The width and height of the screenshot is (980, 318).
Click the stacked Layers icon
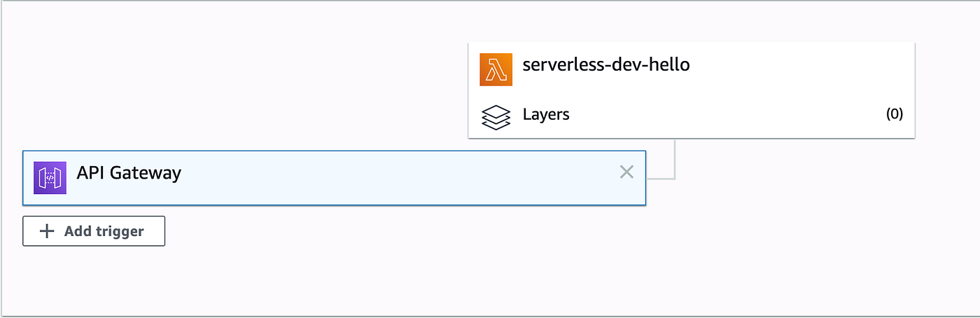(x=496, y=117)
